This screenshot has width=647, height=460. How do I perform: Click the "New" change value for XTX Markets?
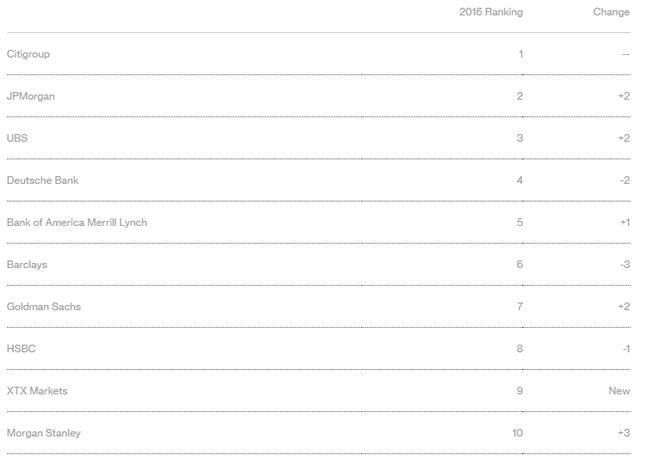pos(619,391)
